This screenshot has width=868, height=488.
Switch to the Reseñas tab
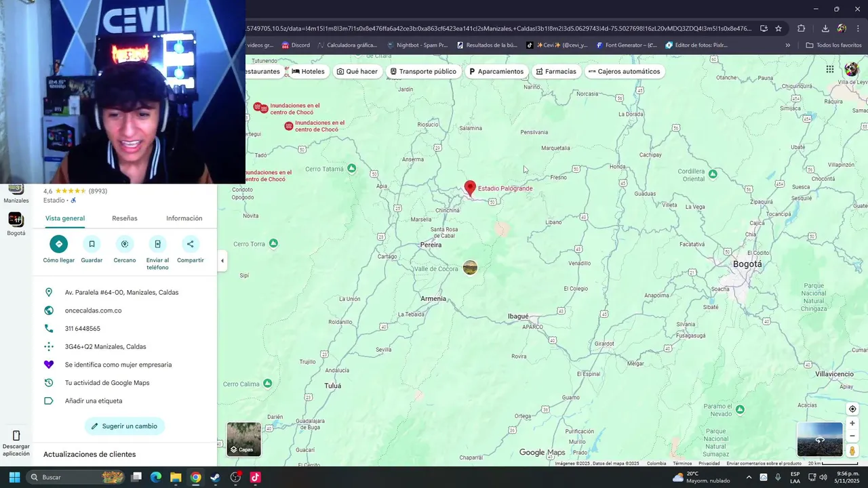point(125,218)
